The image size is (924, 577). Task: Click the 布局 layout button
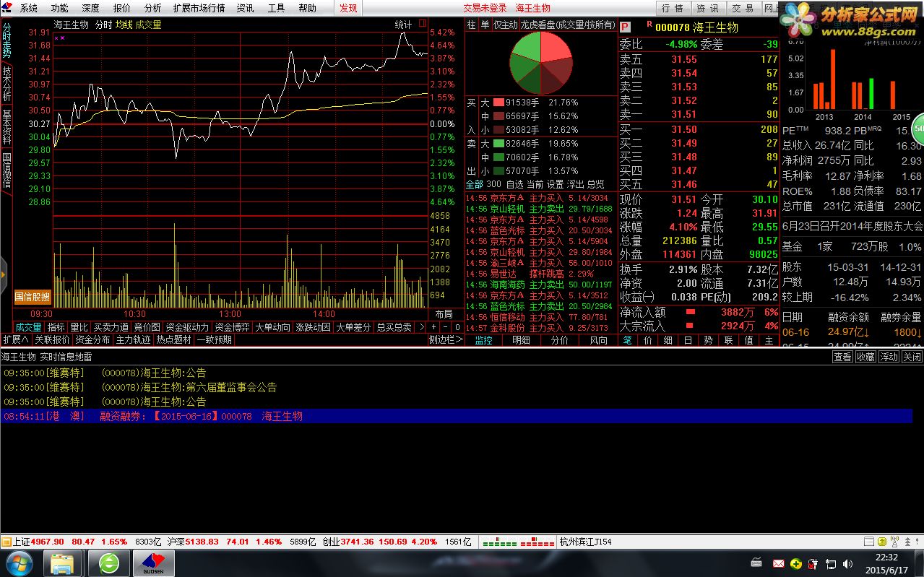tap(444, 314)
